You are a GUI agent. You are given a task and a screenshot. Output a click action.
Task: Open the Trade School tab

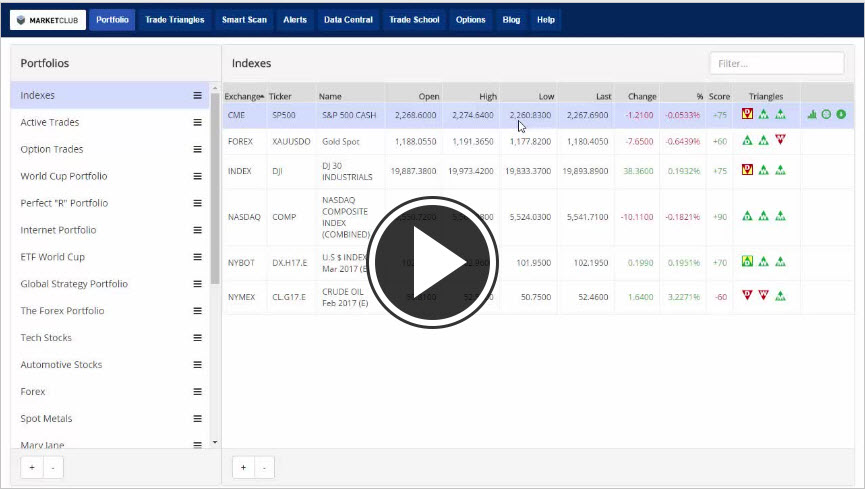(414, 20)
